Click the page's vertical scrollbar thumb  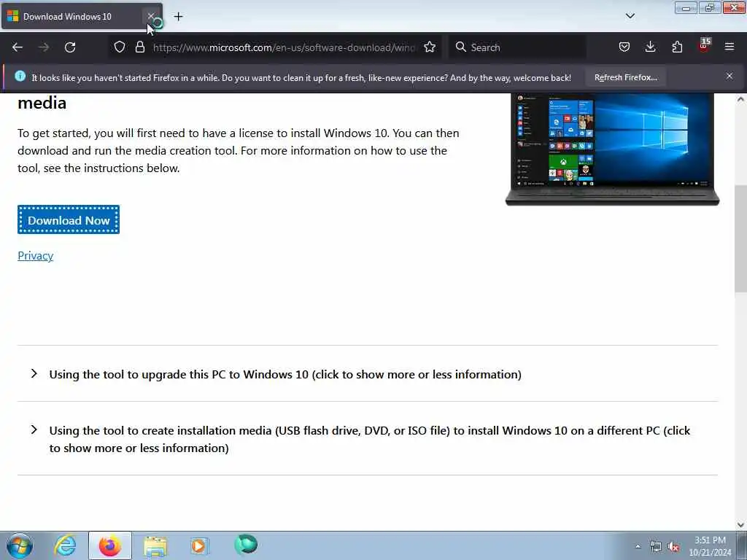coord(741,238)
